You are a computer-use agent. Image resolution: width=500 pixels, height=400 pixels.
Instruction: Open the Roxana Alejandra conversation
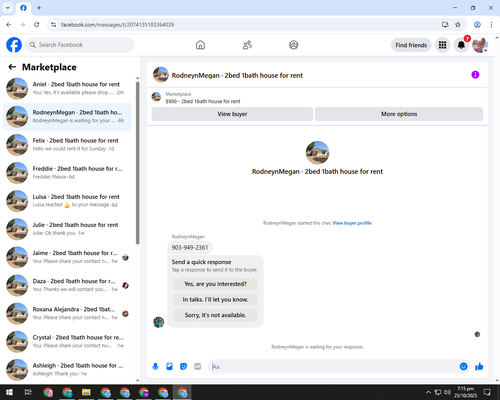[x=68, y=313]
